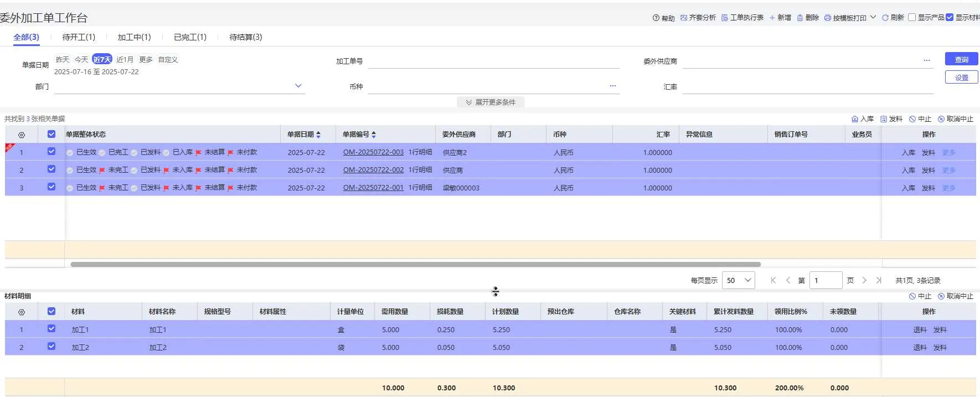Click the 设置 button
Viewport: 980px width, 397px height.
pos(961,78)
